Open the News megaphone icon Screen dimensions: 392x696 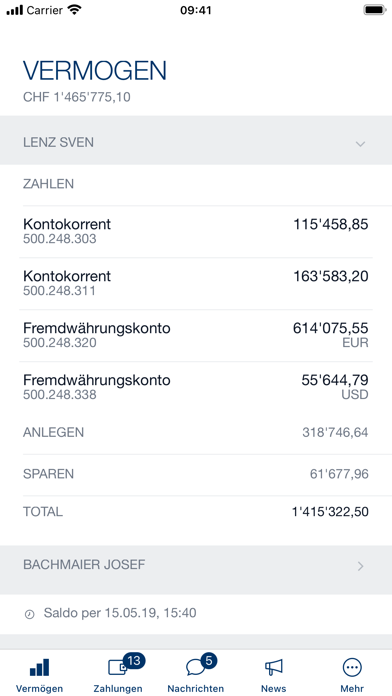click(273, 667)
